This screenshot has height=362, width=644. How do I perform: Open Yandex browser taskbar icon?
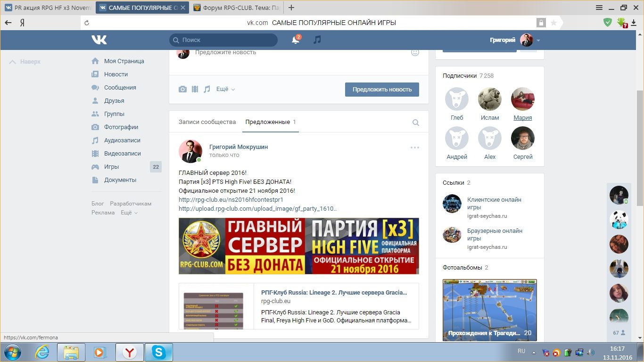[129, 352]
